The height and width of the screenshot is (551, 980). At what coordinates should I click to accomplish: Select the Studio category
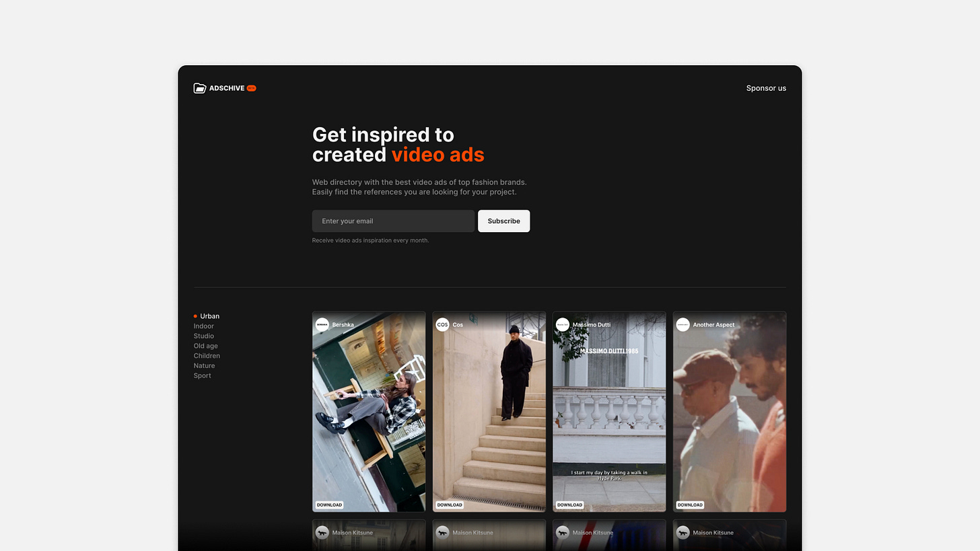[203, 336]
